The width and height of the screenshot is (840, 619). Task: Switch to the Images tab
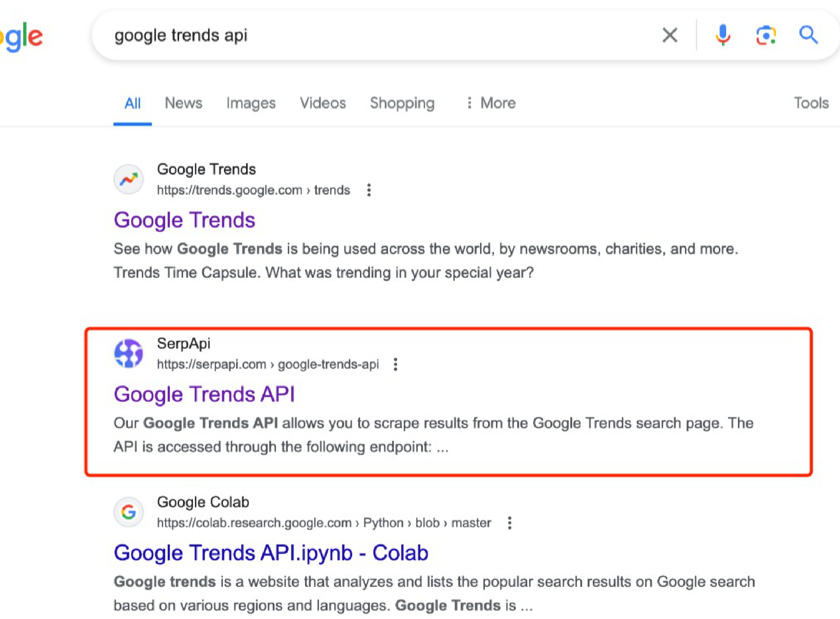(x=251, y=103)
